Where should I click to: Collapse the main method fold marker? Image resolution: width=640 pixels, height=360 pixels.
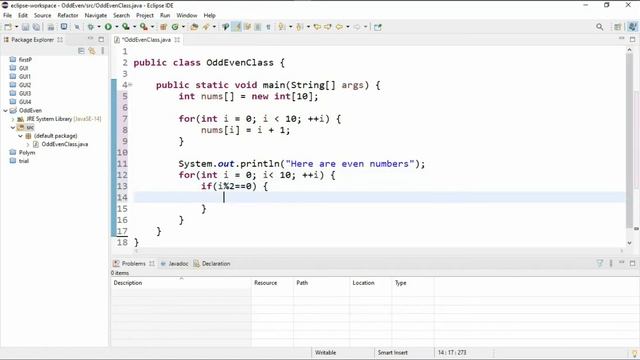pyautogui.click(x=130, y=85)
